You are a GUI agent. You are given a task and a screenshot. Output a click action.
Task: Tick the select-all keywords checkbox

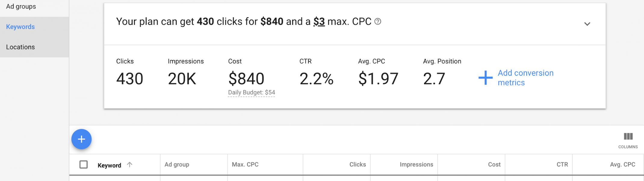point(83,164)
